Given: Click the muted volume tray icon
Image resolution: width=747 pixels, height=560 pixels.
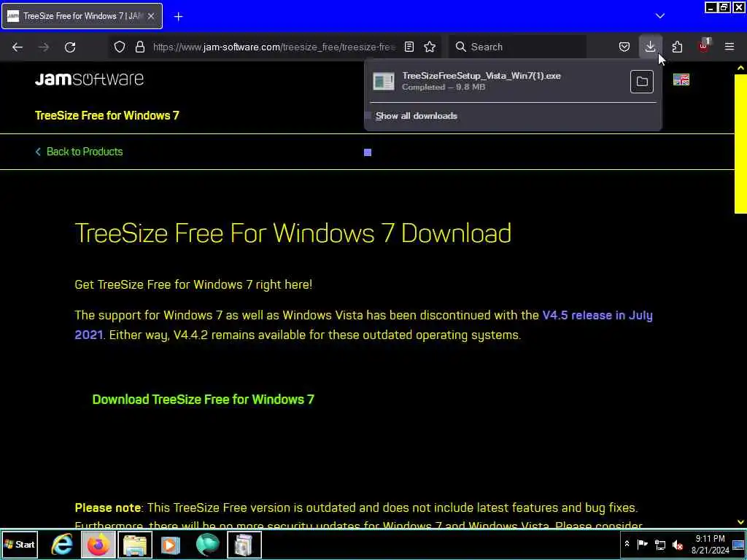Looking at the screenshot, I should tap(678, 544).
